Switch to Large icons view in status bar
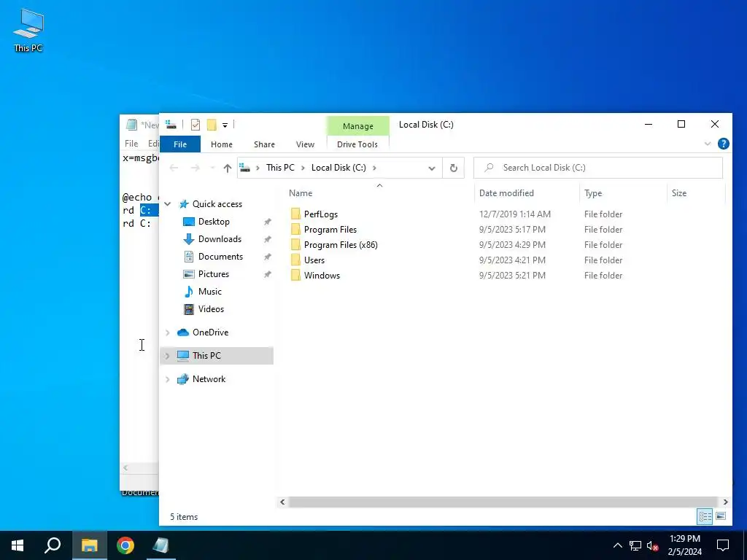This screenshot has width=747, height=560. coord(721,516)
